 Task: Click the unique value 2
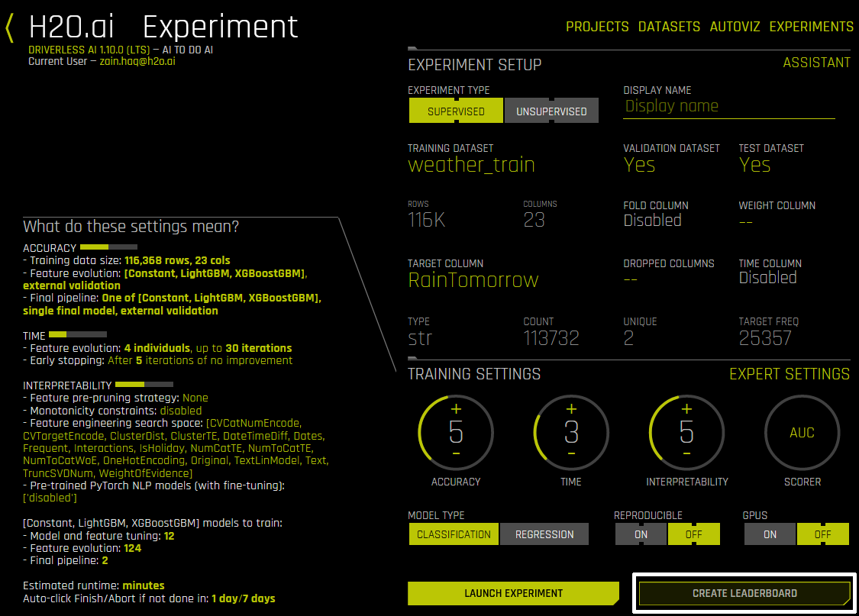click(628, 338)
